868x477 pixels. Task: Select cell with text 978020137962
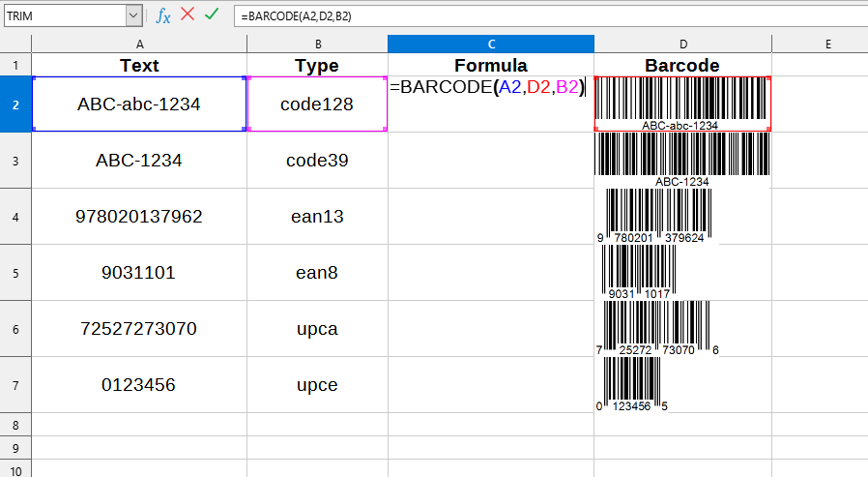click(x=139, y=217)
